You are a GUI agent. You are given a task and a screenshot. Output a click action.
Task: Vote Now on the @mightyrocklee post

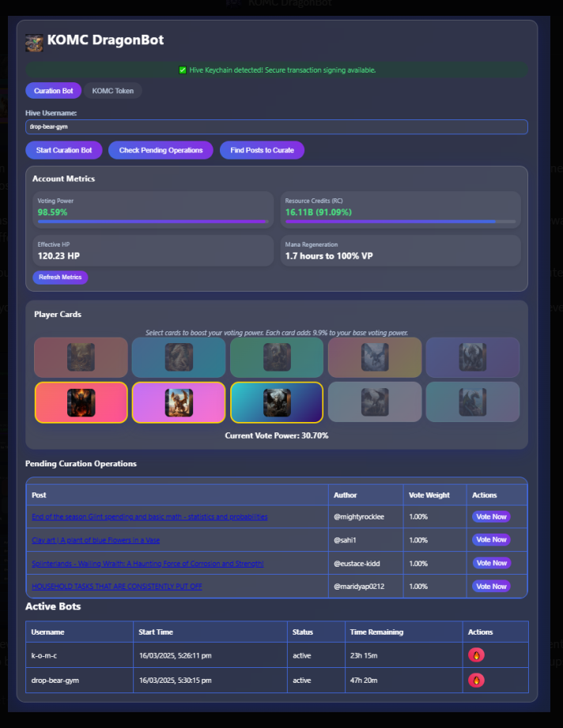pyautogui.click(x=492, y=517)
